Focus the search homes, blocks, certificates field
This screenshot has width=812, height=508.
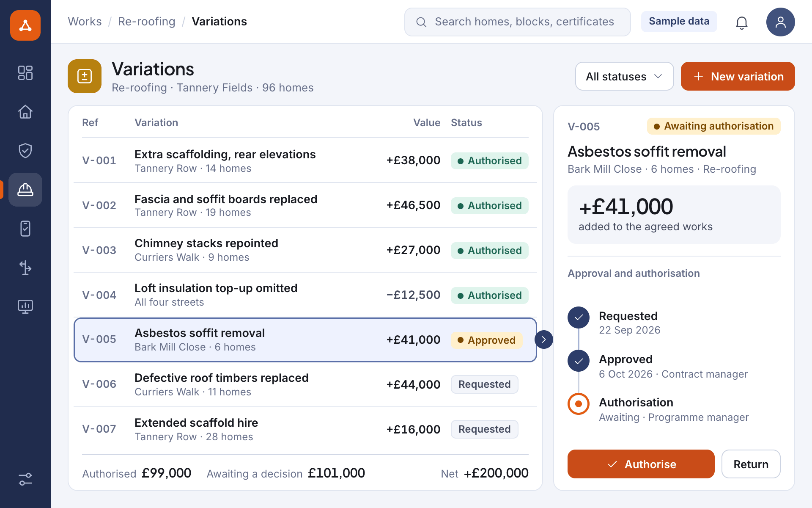(x=517, y=22)
